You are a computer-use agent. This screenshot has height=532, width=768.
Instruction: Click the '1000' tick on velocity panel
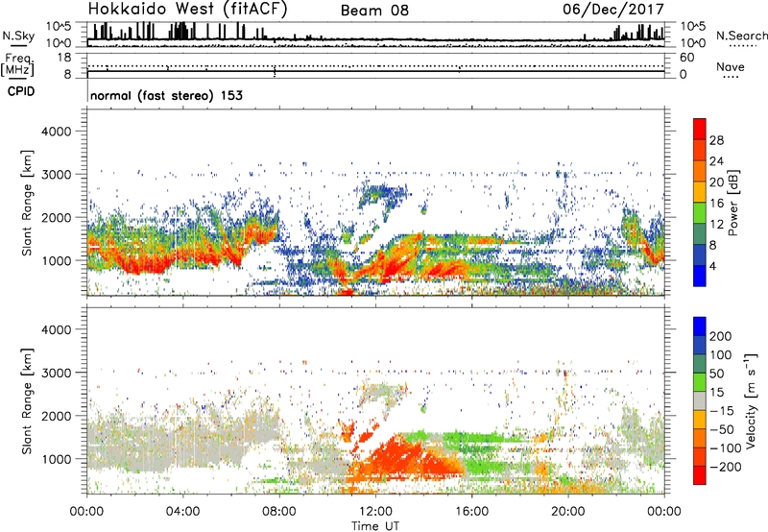click(x=56, y=459)
